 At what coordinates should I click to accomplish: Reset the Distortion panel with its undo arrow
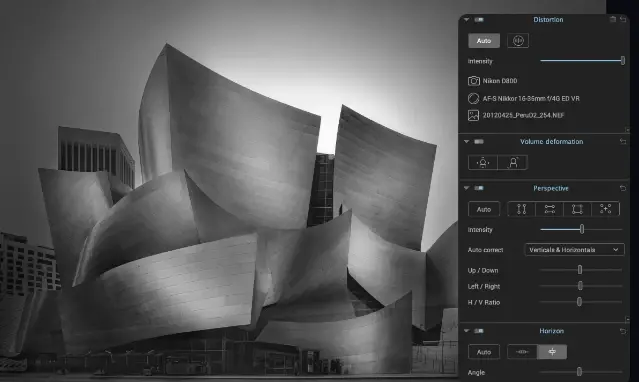click(623, 19)
